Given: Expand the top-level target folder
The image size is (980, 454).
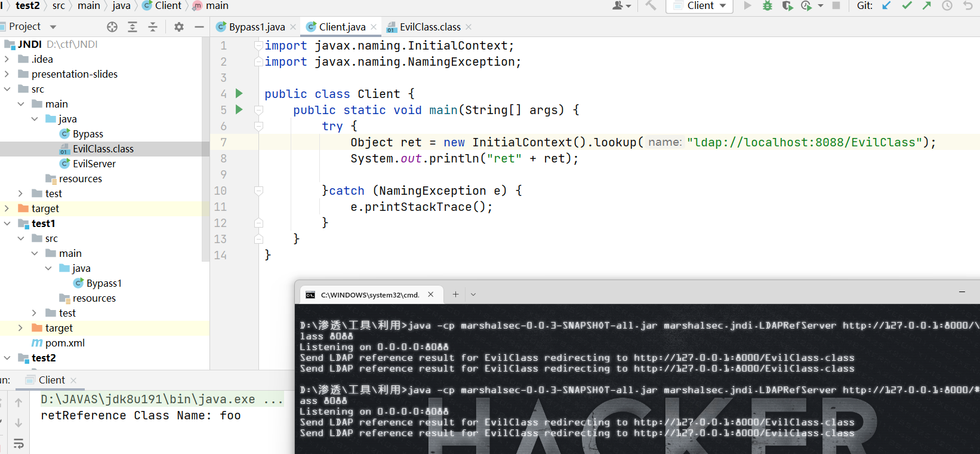Looking at the screenshot, I should click(7, 208).
